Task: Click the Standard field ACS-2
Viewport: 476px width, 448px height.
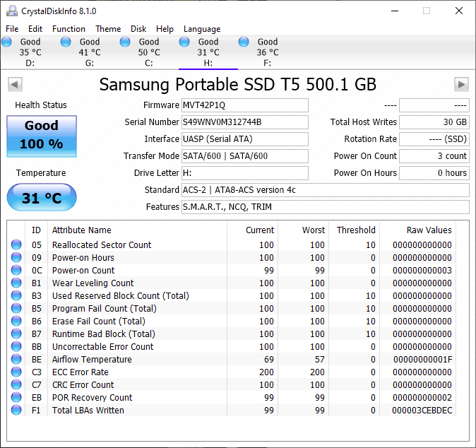Action: (x=326, y=190)
